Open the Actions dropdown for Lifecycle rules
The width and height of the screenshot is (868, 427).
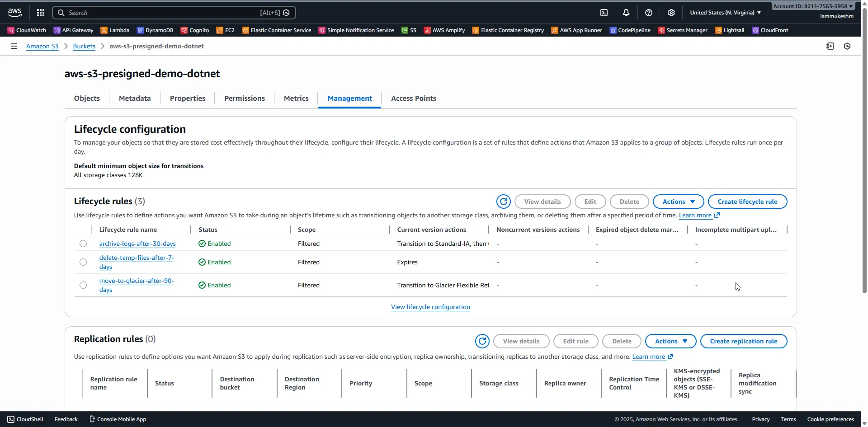pyautogui.click(x=678, y=201)
